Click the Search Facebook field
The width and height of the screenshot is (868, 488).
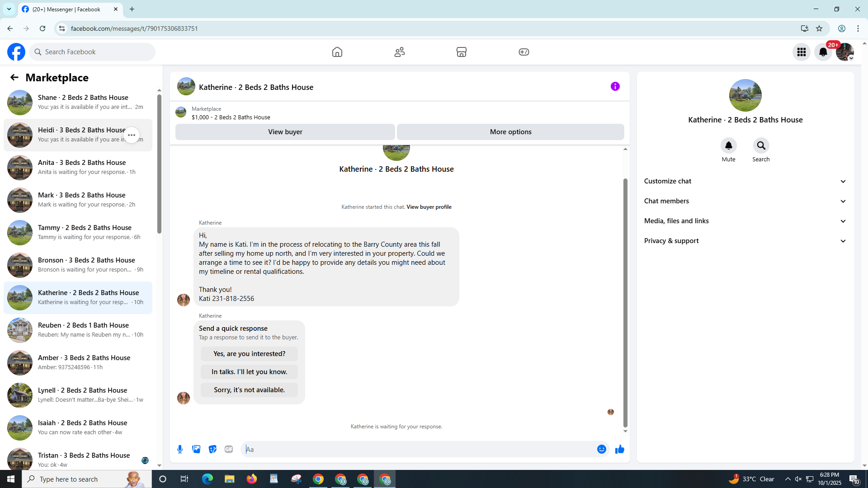[x=92, y=52]
